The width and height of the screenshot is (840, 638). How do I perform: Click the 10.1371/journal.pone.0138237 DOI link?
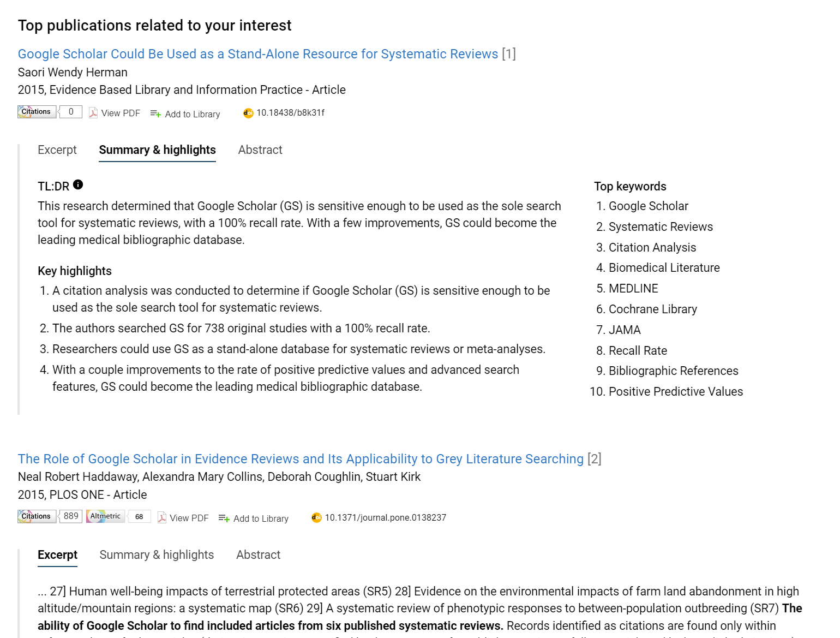coord(386,517)
